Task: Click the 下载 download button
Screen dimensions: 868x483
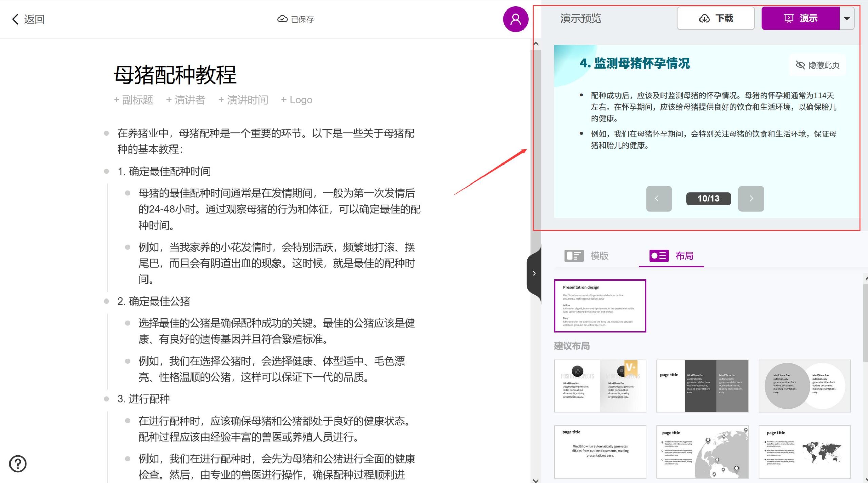Action: [715, 18]
